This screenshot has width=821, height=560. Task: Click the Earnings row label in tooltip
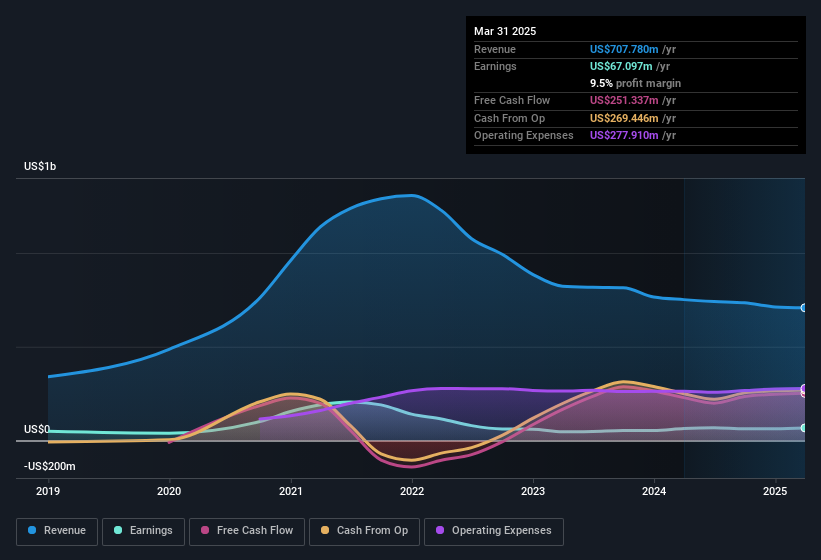point(495,66)
